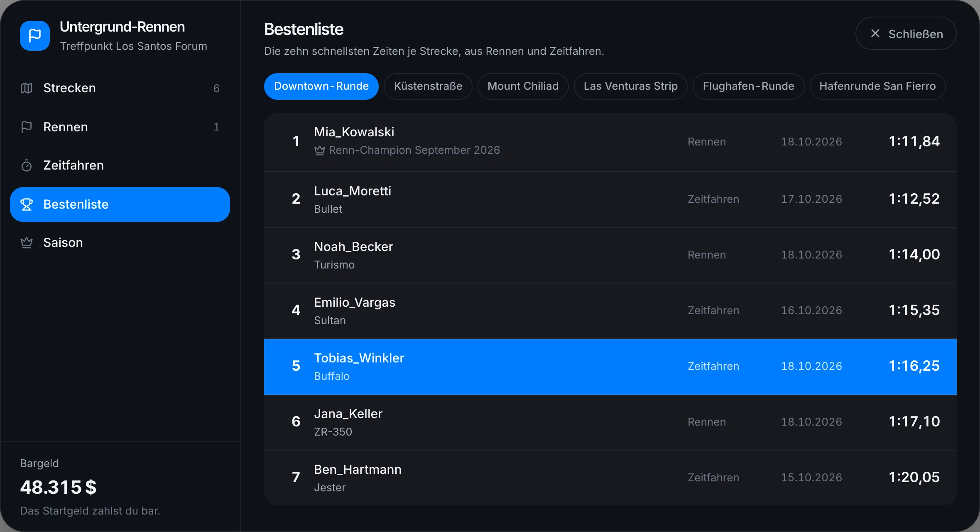
Task: Open the Strecken section
Action: 120,88
